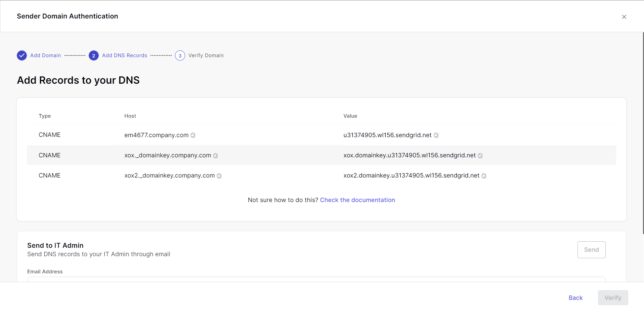Click the vertical scrollbar on the right

[x=643, y=134]
